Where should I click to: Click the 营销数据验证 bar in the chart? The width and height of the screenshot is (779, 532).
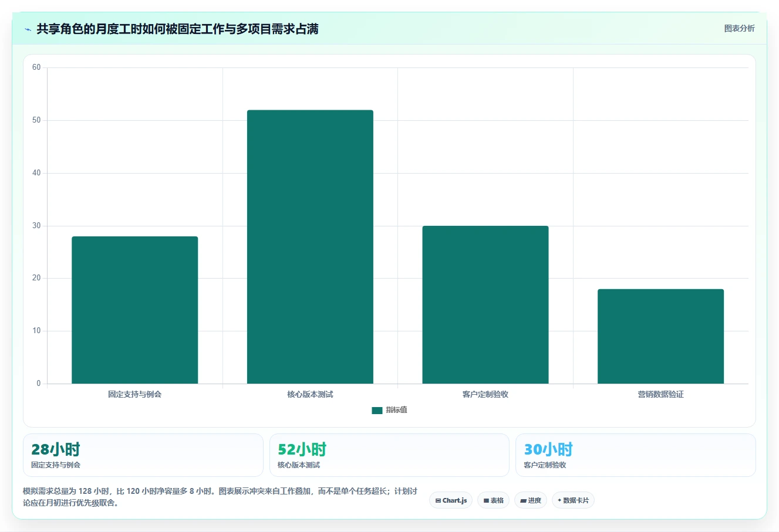tap(660, 337)
